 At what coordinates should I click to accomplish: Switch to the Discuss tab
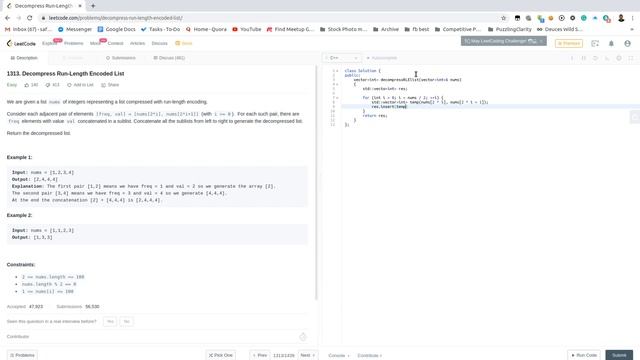pos(169,58)
